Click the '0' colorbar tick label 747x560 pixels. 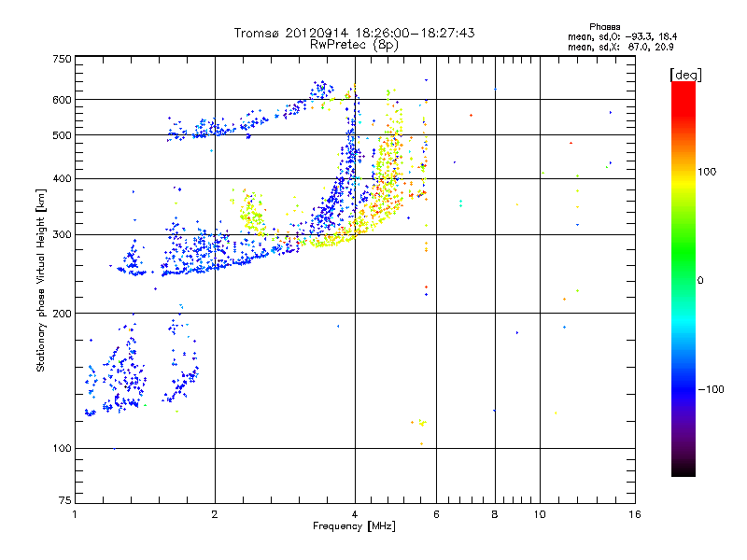click(699, 281)
